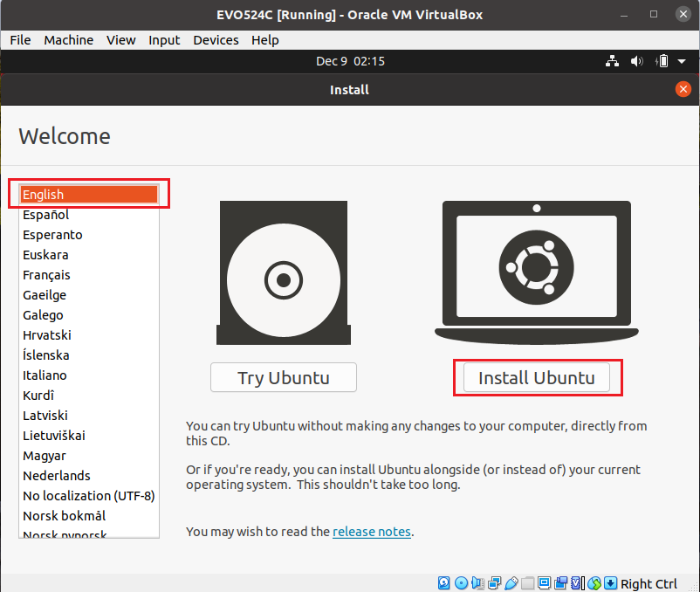This screenshot has height=592, width=700.
Task: Select English in the language list
Action: [89, 195]
